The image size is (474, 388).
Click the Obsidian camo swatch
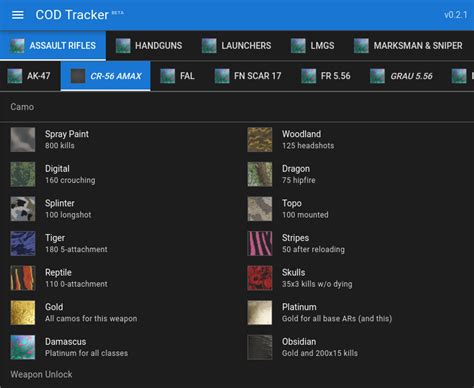[x=260, y=347]
